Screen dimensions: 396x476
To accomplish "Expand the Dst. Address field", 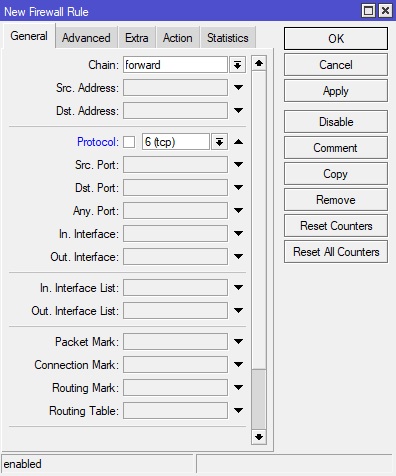I will pos(238,111).
